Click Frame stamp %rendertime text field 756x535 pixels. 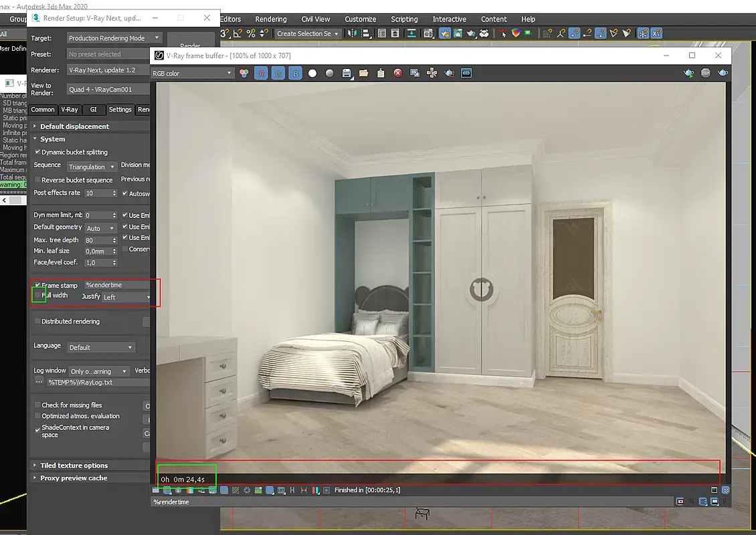[x=116, y=285]
